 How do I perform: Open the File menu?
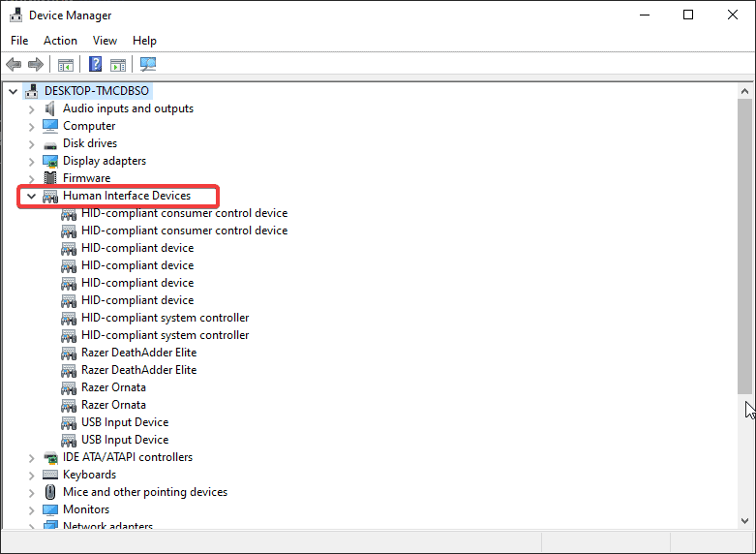click(19, 41)
